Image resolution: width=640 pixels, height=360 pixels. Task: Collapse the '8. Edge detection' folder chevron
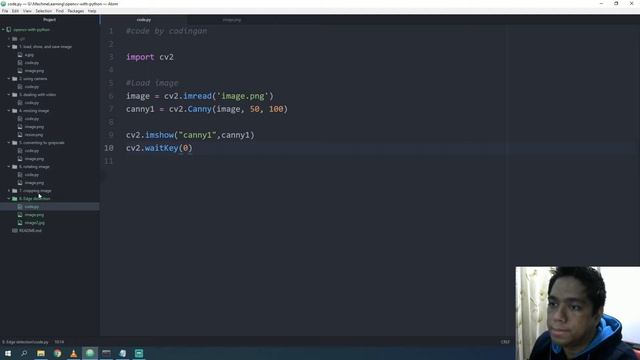pos(9,198)
